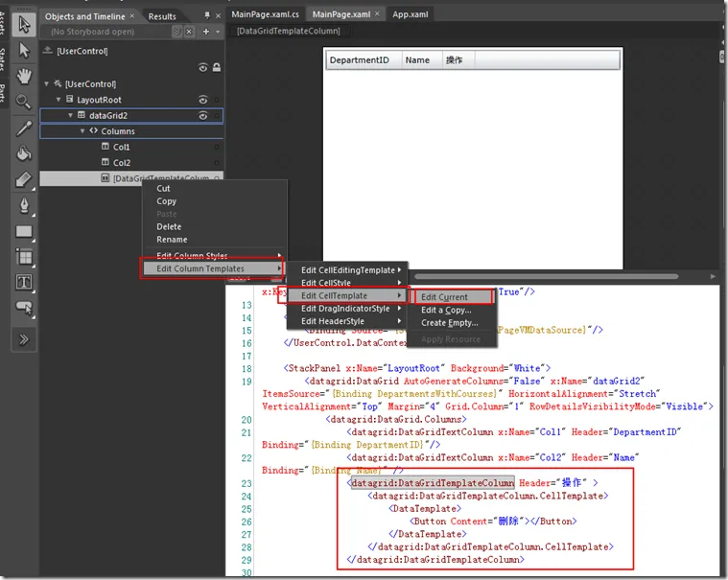The height and width of the screenshot is (580, 728).
Task: Toggle lock on Col1 row
Action: 216,148
